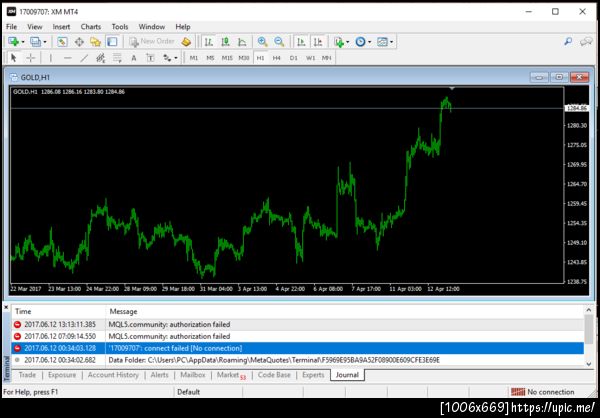The image size is (600, 418).
Task: Toggle chart shift
Action: pos(318,42)
